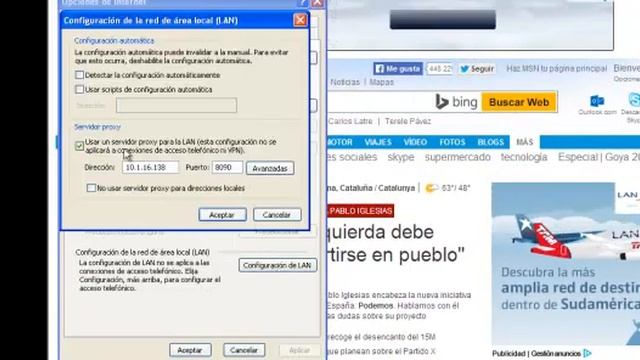The image size is (640, 360).
Task: Click the weather icon next to temperature
Action: 431,188
